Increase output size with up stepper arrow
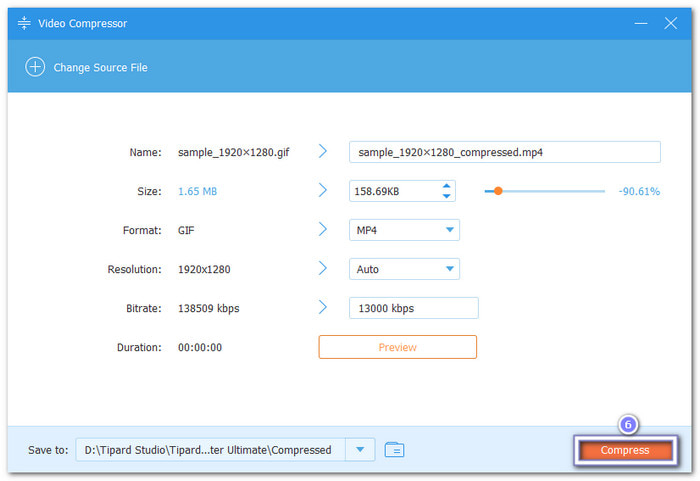This screenshot has width=700, height=481. pos(446,186)
